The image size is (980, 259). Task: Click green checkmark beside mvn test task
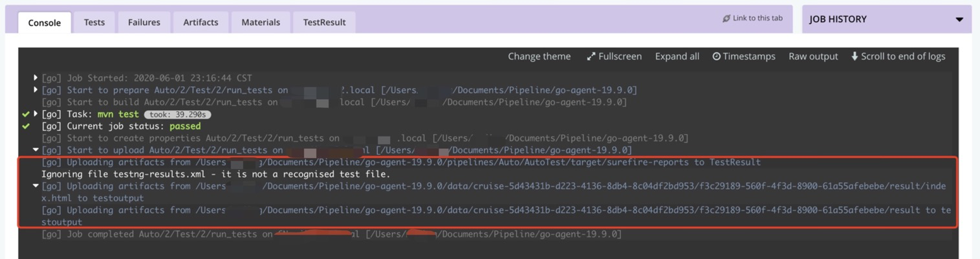26,114
